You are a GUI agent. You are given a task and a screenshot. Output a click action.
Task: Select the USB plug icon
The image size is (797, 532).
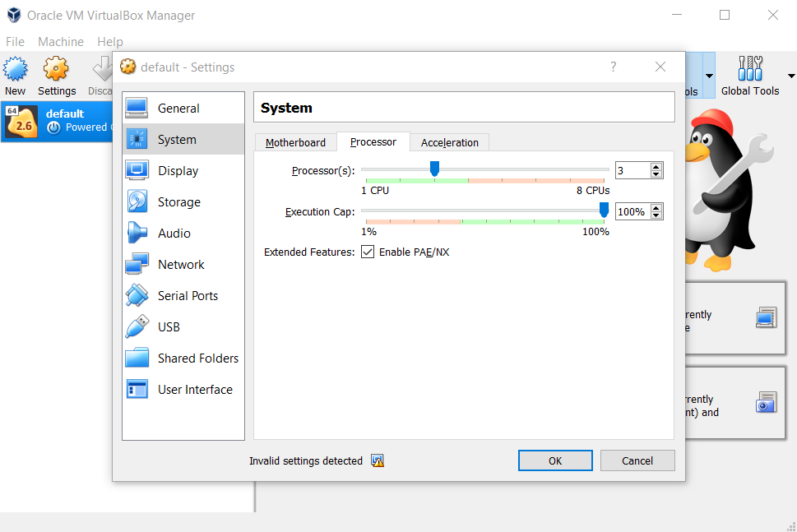pyautogui.click(x=137, y=326)
